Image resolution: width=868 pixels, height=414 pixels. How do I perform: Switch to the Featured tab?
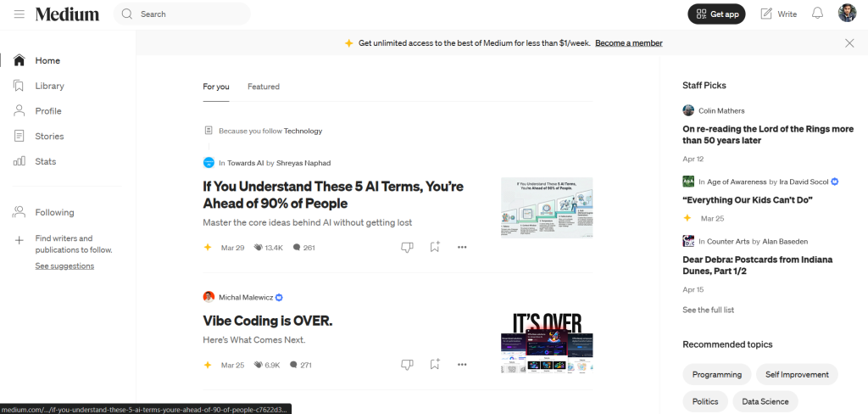click(264, 87)
